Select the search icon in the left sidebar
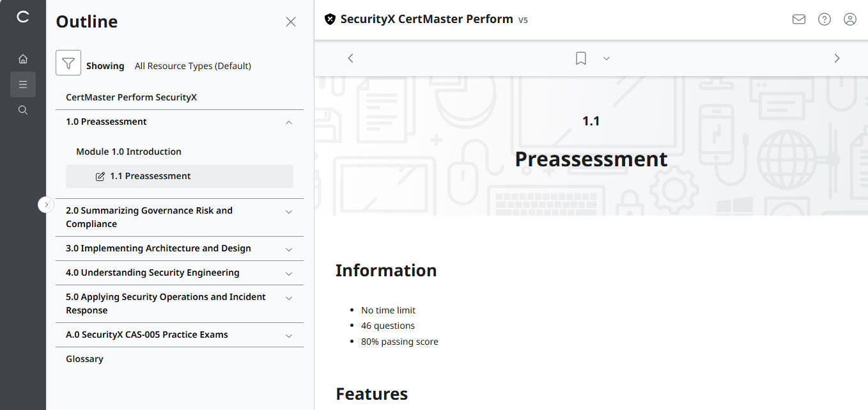This screenshot has height=410, width=868. coord(23,109)
